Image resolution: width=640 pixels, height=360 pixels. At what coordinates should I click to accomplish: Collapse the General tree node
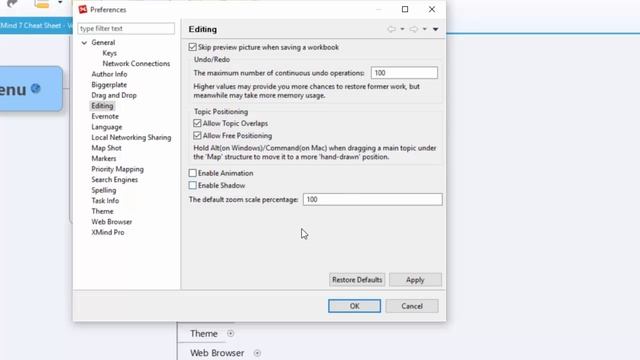(x=84, y=42)
